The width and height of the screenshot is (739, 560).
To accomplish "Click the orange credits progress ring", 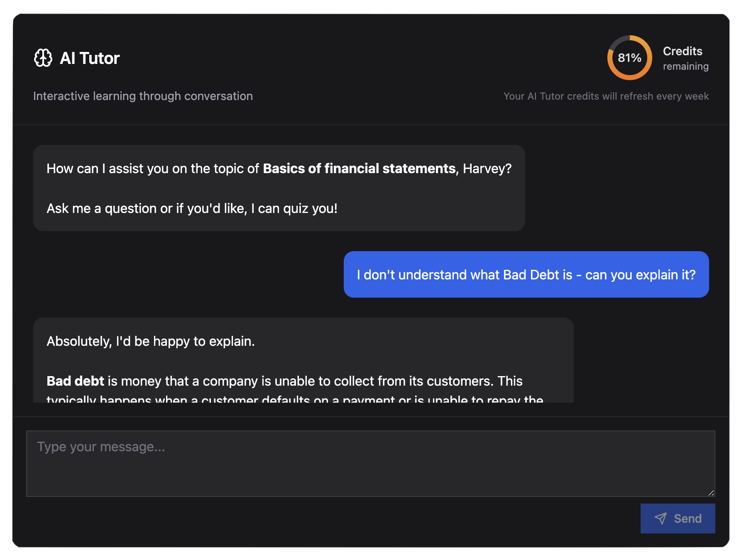I will click(629, 58).
